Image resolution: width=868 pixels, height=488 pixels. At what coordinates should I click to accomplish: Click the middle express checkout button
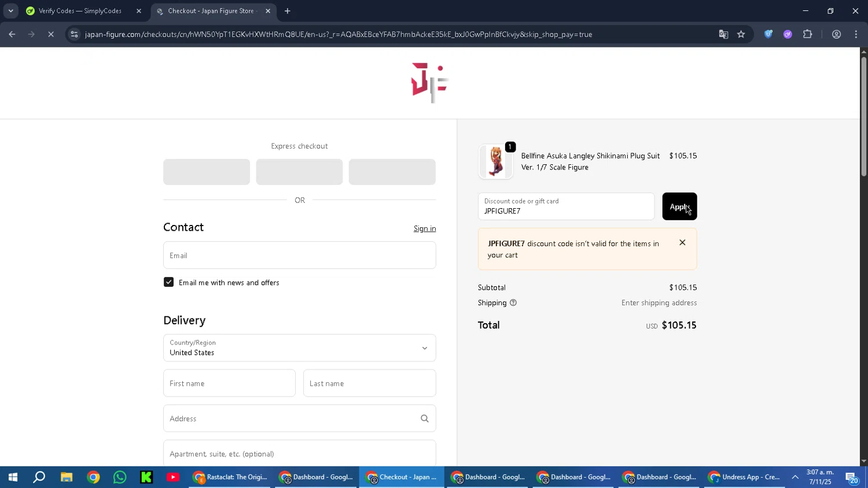tap(299, 172)
